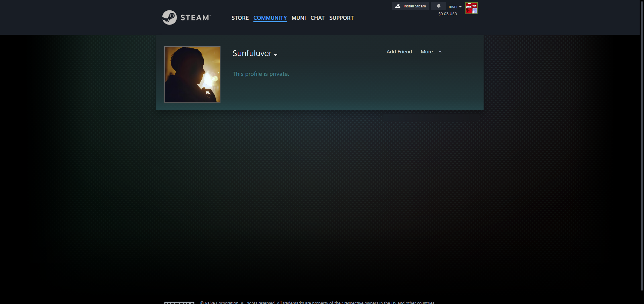Open the SUPPORT page
Viewport: 644px width, 304px height.
(x=341, y=18)
